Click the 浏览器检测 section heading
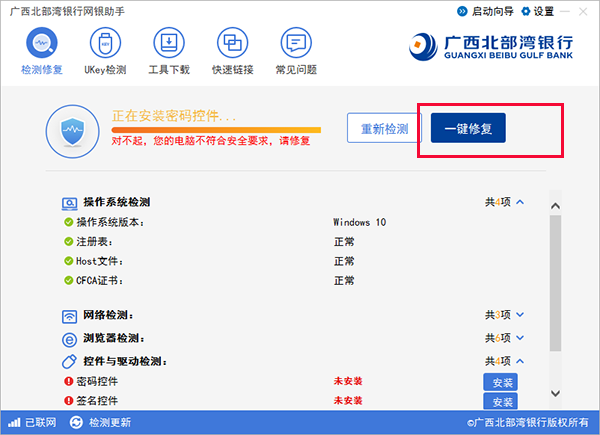 point(114,338)
